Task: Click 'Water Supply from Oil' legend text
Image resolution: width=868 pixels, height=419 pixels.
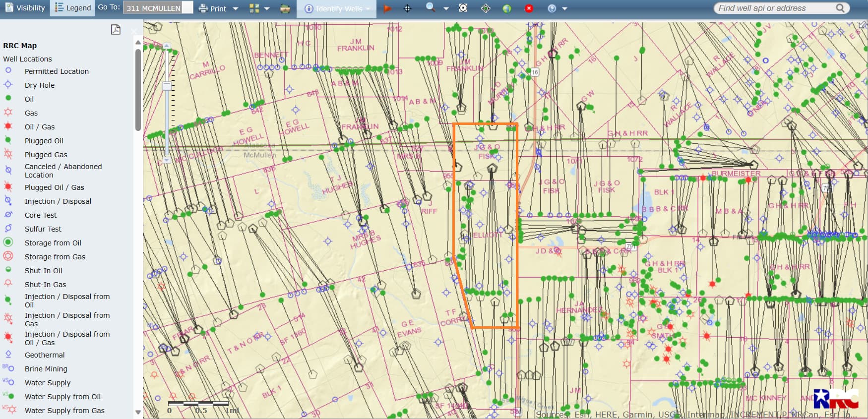Action: 62,397
